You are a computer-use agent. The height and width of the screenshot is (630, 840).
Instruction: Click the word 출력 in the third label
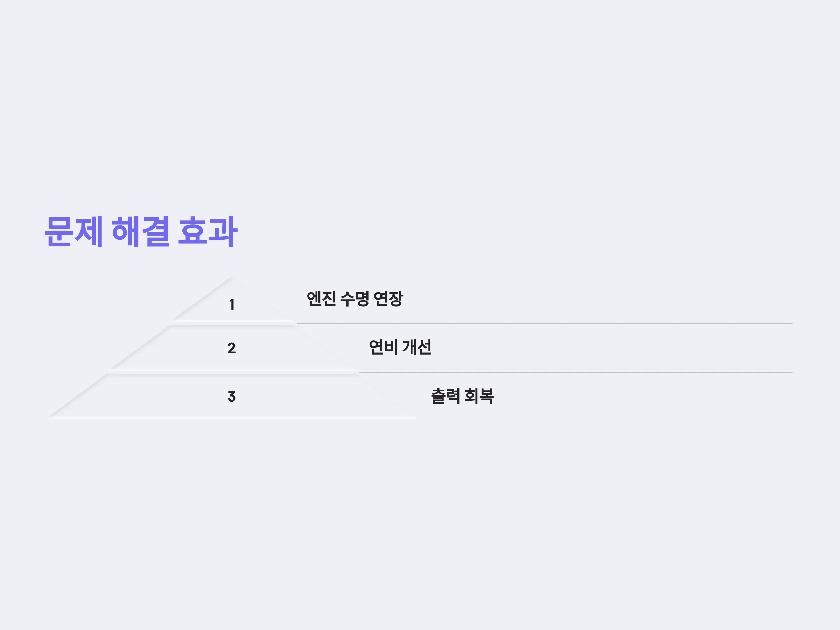[x=446, y=396]
